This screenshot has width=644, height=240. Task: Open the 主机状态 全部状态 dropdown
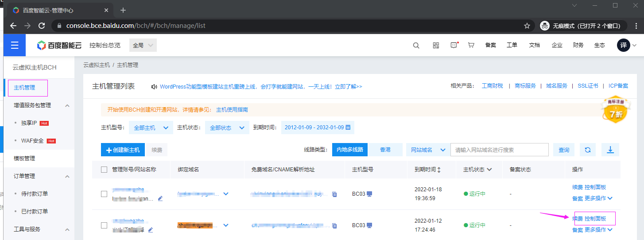(226, 128)
